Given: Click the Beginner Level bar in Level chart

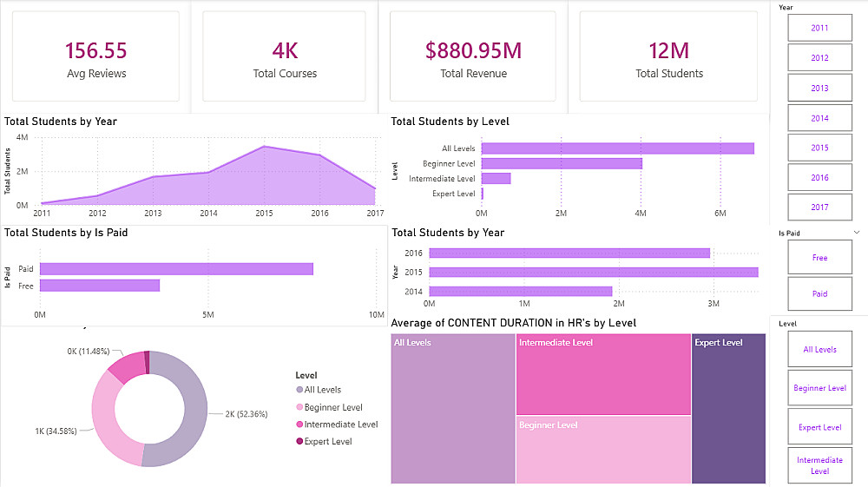Looking at the screenshot, I should pos(562,163).
